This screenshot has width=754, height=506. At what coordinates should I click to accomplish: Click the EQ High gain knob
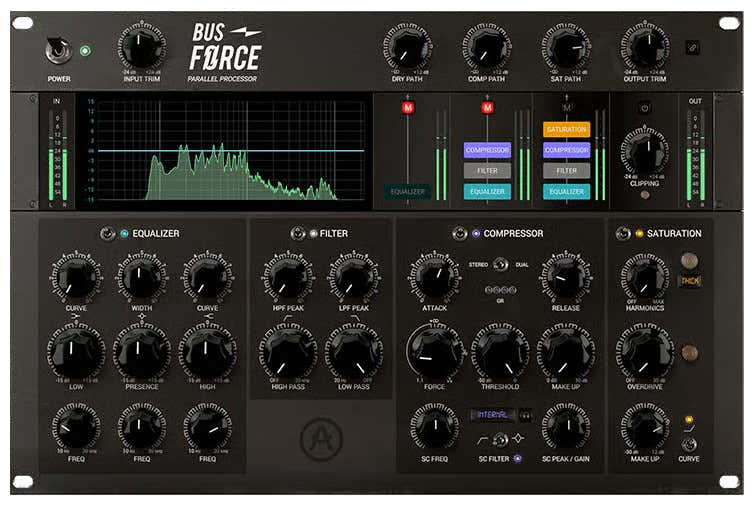coord(207,353)
